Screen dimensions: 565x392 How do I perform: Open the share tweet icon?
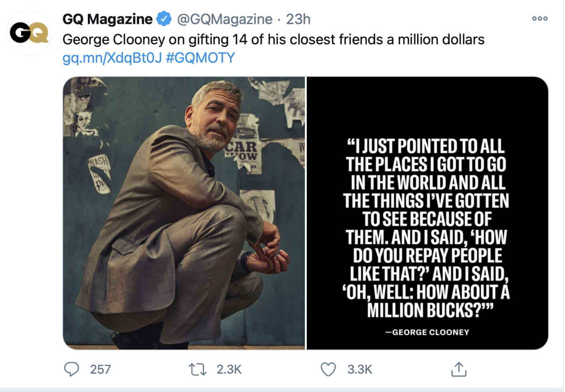[459, 369]
